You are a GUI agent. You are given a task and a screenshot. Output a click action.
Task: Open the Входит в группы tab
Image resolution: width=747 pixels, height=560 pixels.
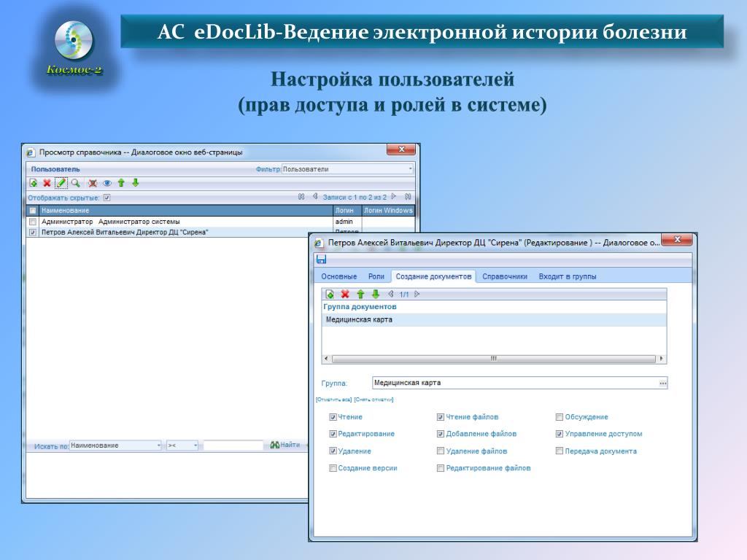(568, 276)
